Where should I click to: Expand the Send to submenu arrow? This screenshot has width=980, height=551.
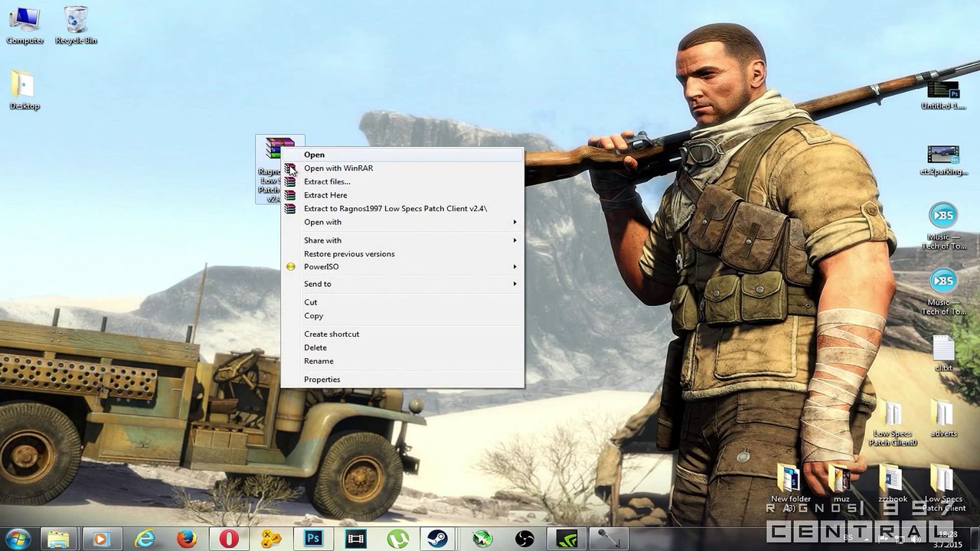[514, 284]
